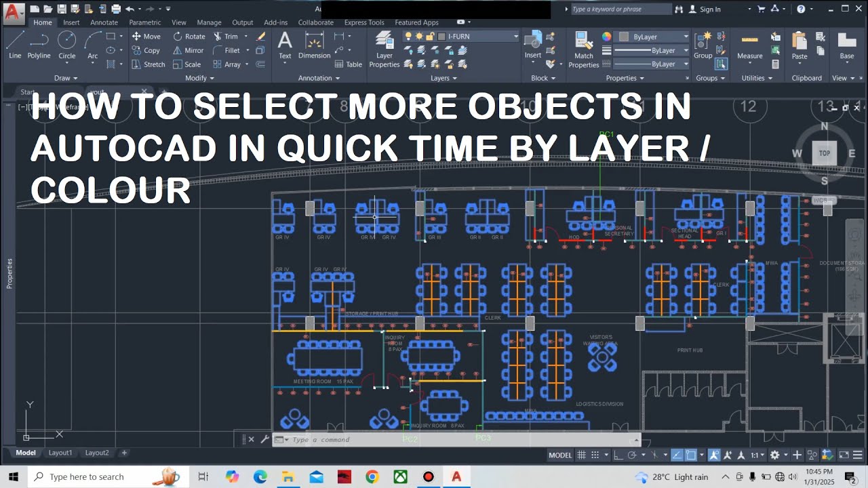The height and width of the screenshot is (488, 868).
Task: Click the Text annotation tool
Action: [285, 45]
